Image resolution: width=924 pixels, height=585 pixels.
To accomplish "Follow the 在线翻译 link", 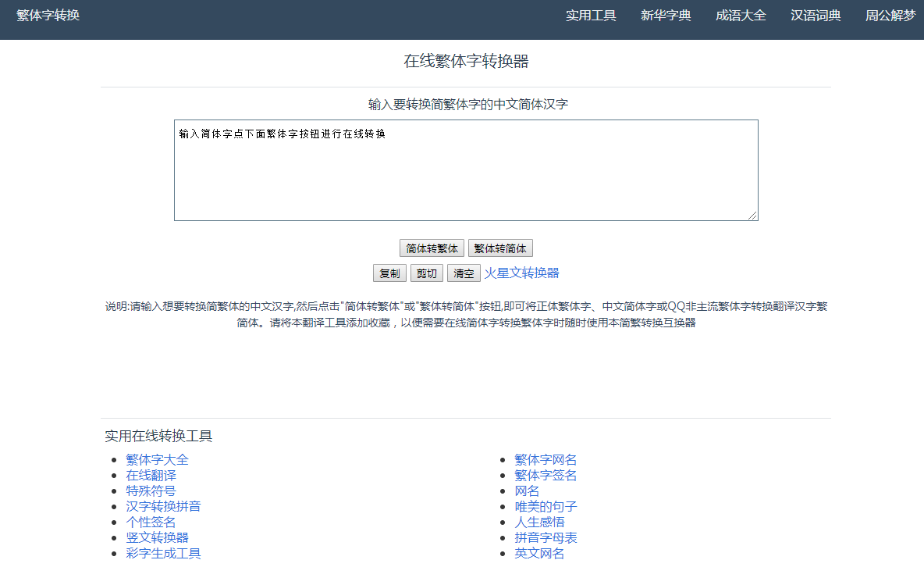I will click(151, 476).
